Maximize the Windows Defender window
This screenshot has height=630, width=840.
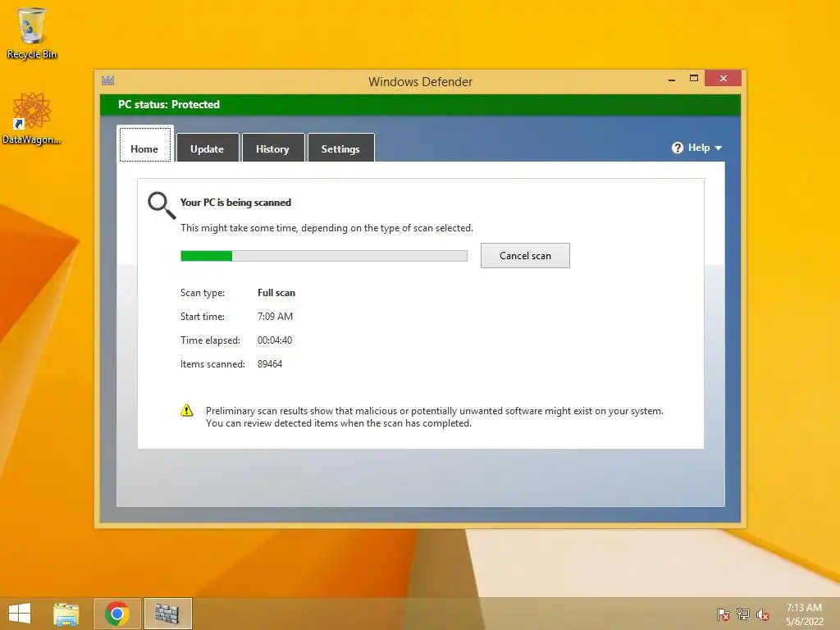click(694, 78)
